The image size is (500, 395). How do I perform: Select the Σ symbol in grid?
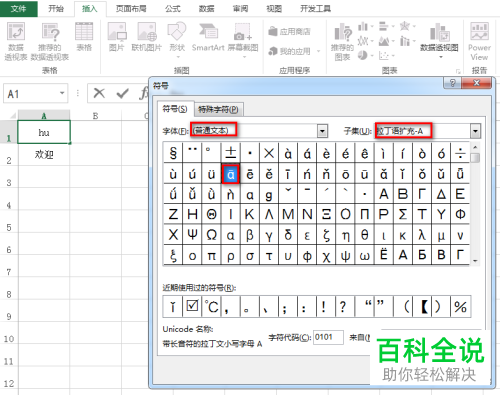(403, 214)
